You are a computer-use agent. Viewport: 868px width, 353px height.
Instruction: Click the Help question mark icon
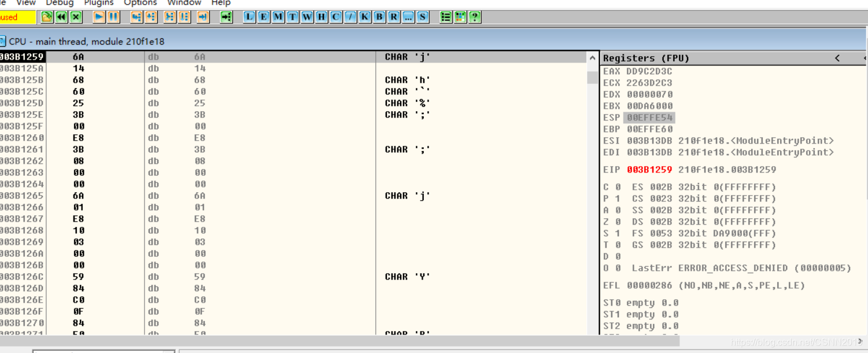[475, 17]
